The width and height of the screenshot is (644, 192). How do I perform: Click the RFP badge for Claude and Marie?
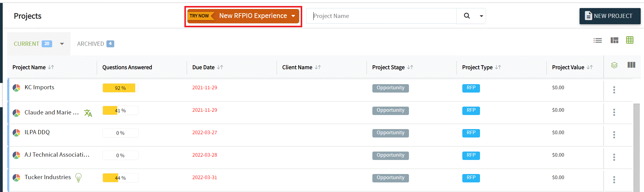471,111
